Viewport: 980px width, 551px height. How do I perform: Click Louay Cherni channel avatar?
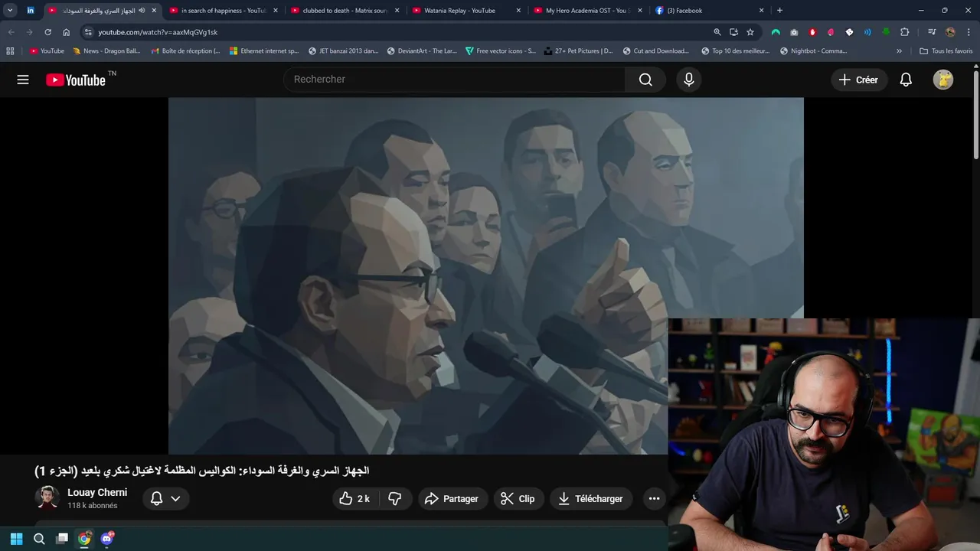click(47, 498)
